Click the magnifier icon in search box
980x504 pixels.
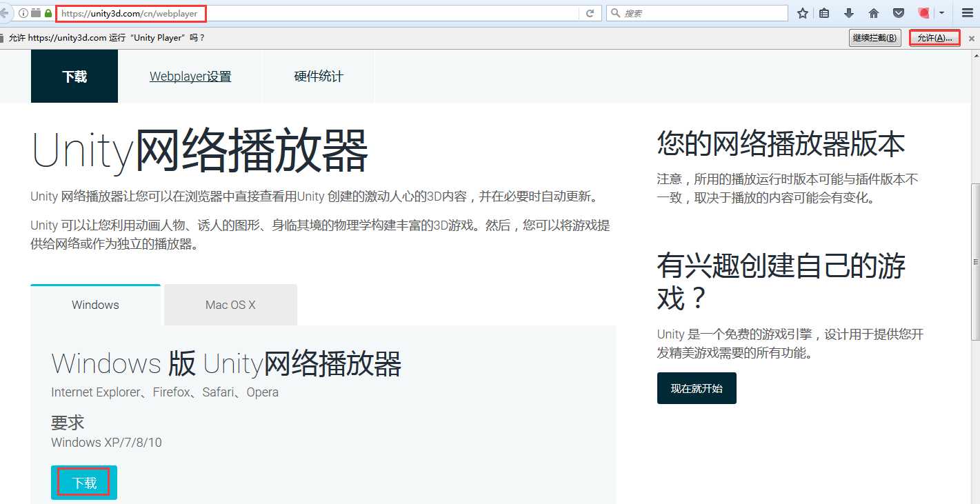615,13
